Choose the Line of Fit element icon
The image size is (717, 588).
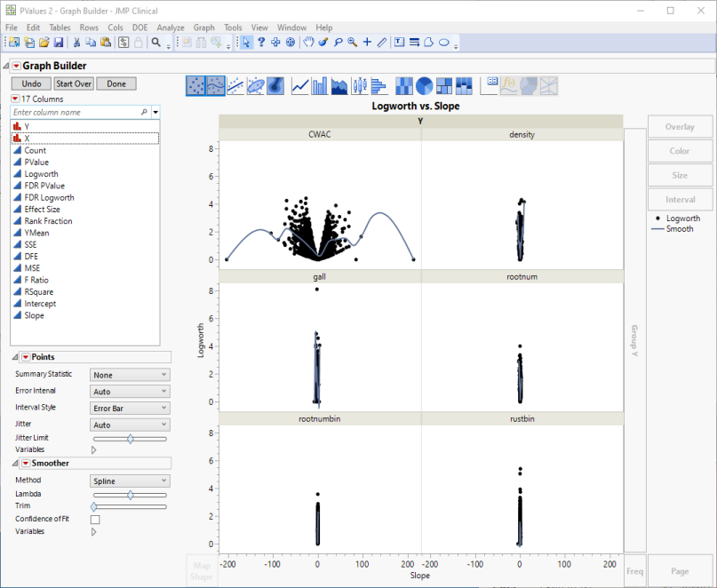[235, 85]
